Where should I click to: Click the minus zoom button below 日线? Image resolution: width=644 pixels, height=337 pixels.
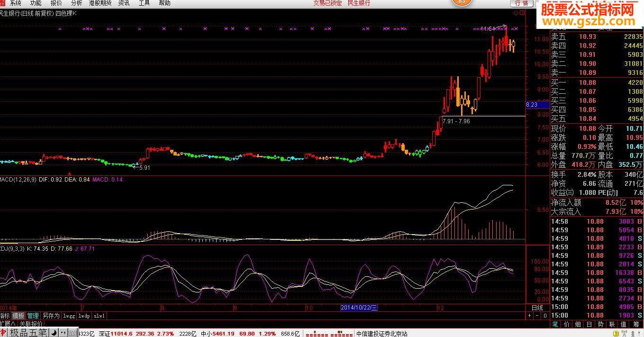pyautogui.click(x=537, y=315)
